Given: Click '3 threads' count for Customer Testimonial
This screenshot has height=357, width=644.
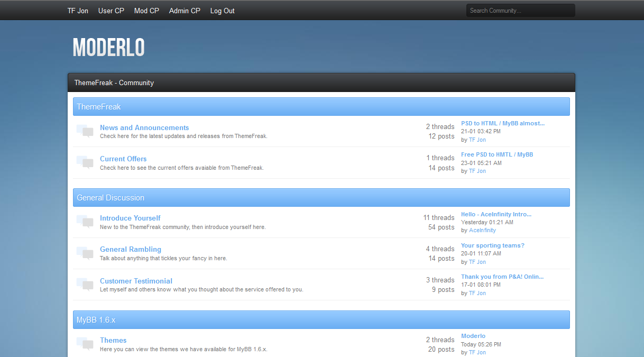Looking at the screenshot, I should (440, 280).
